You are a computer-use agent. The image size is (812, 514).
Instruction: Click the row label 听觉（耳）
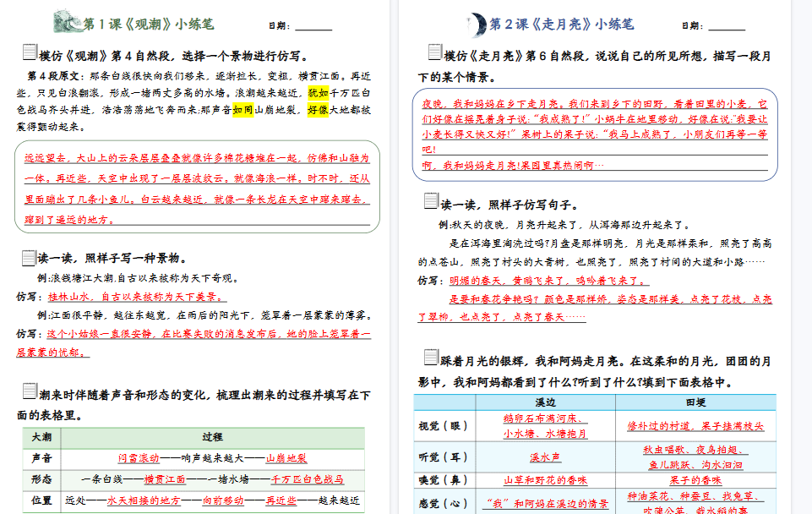(x=444, y=457)
